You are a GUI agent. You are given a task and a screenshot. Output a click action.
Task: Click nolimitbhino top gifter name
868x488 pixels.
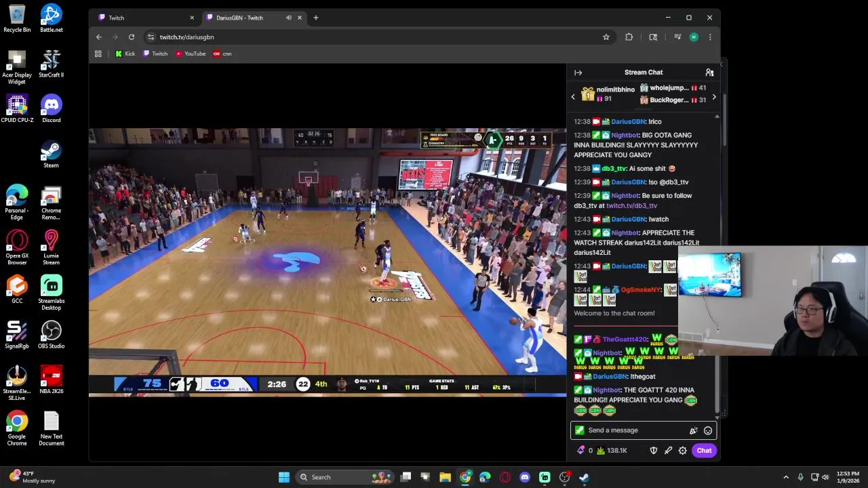point(616,89)
